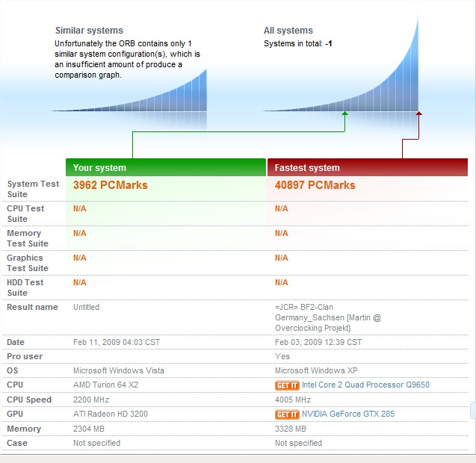476x463 pixels.
Task: Click the Your system green header
Action: pyautogui.click(x=166, y=167)
